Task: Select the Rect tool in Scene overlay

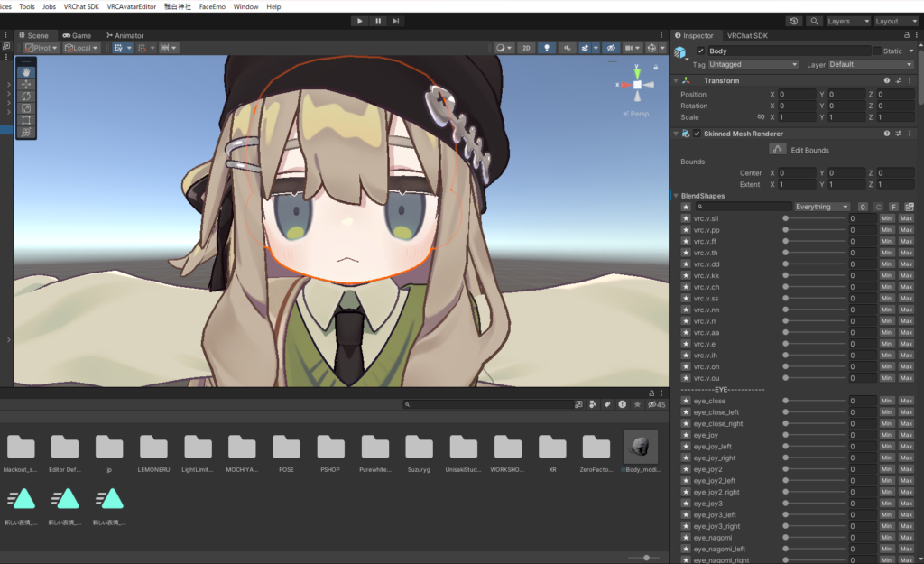Action: point(26,120)
